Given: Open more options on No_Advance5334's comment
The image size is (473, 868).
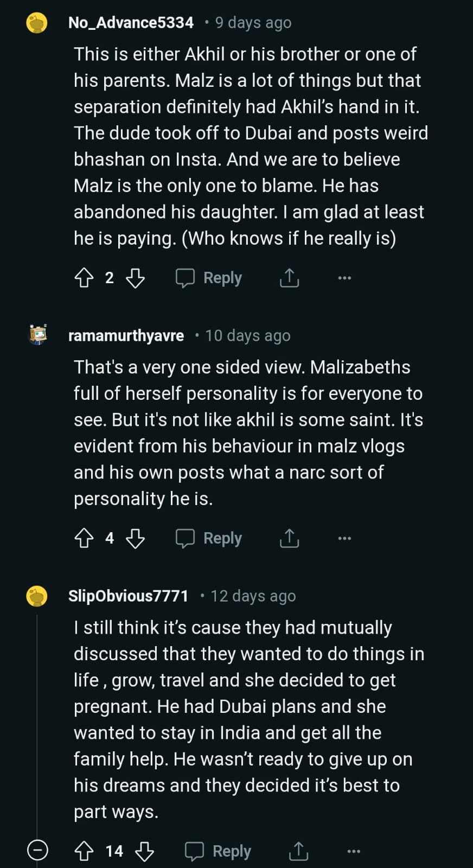Looking at the screenshot, I should [x=344, y=278].
